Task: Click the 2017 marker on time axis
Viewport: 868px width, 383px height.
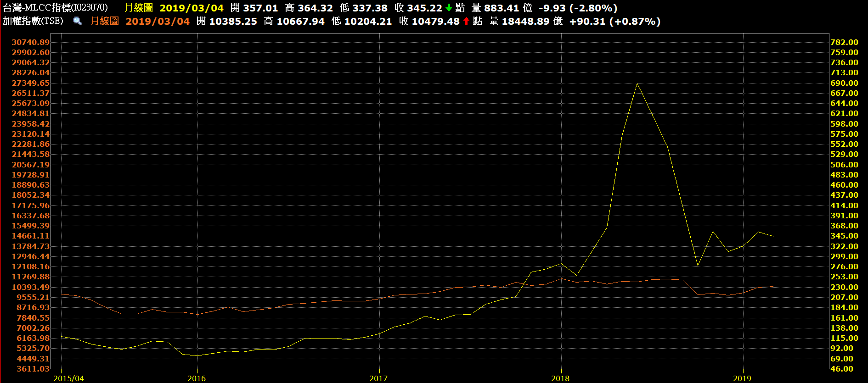Action: (x=378, y=378)
